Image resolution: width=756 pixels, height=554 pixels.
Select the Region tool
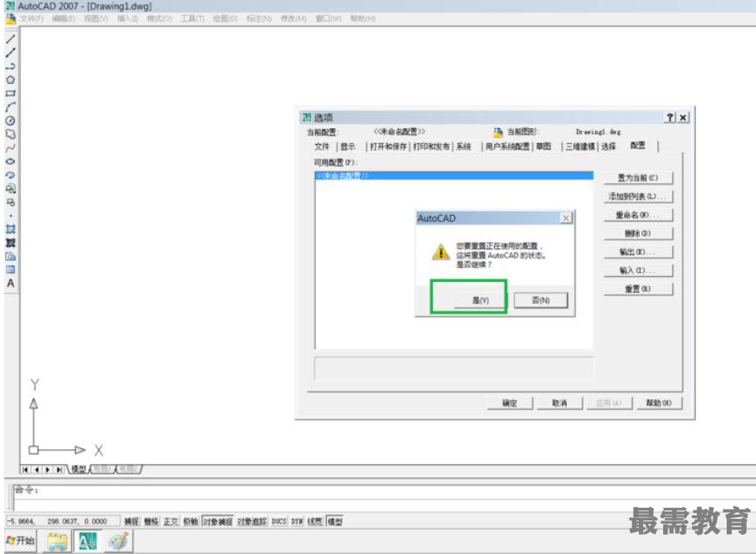11,256
